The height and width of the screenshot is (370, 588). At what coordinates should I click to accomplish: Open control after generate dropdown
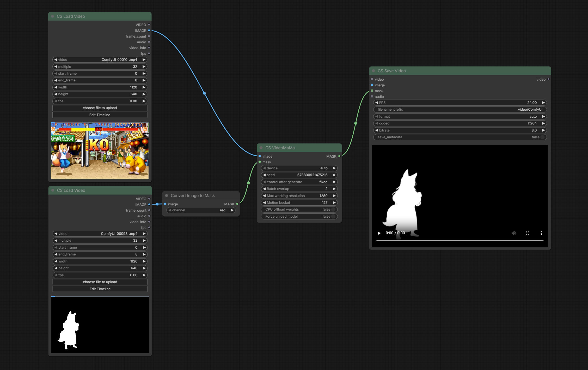(299, 182)
